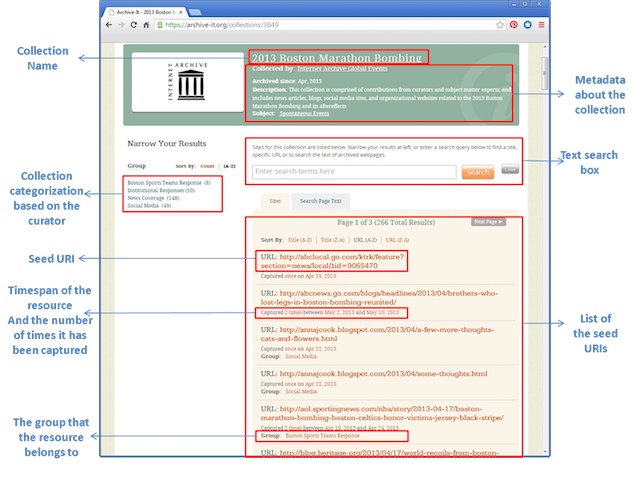Click Boston Sports Teams Response group under Celtics story
This screenshot has height=480, width=637.
coord(323,436)
